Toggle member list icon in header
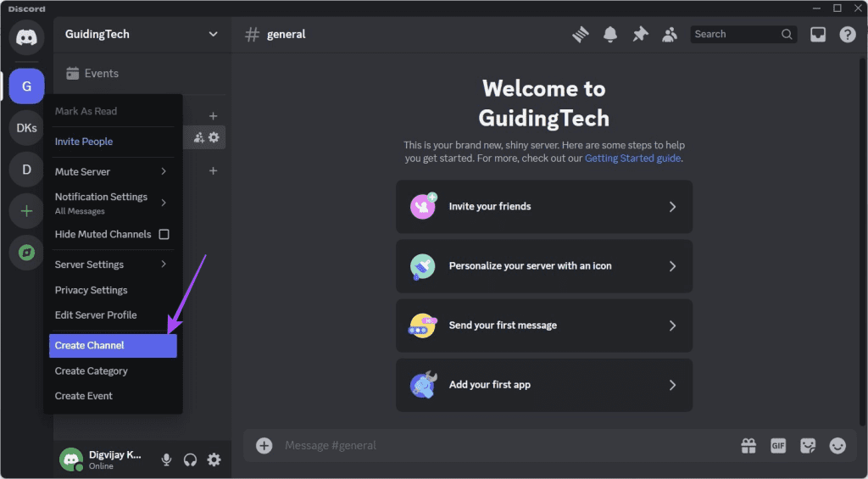868x479 pixels. tap(670, 34)
